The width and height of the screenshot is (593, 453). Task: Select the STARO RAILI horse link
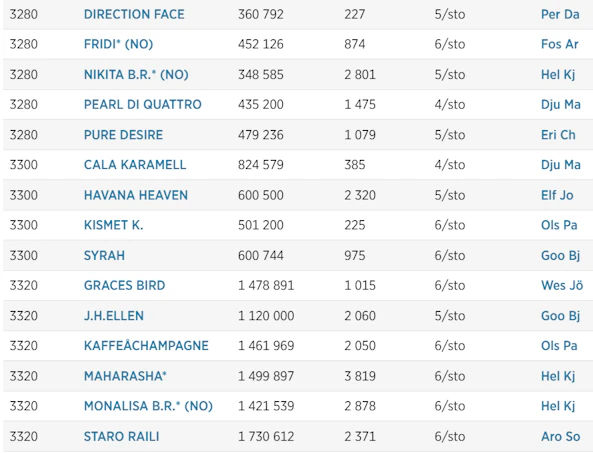tap(121, 437)
